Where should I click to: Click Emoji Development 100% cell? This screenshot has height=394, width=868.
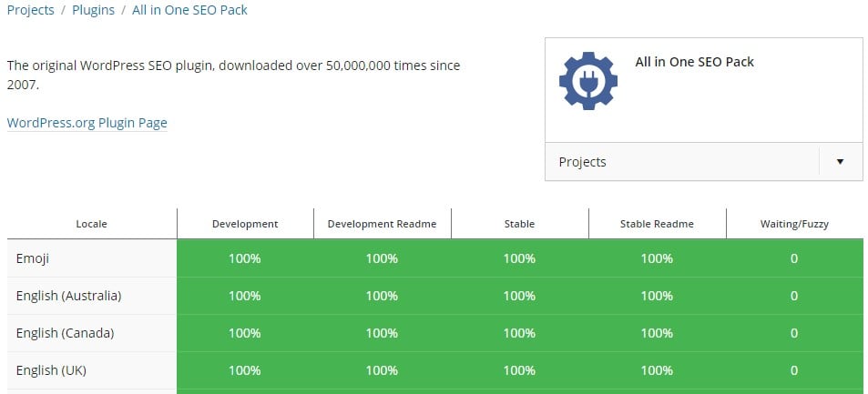click(x=245, y=258)
